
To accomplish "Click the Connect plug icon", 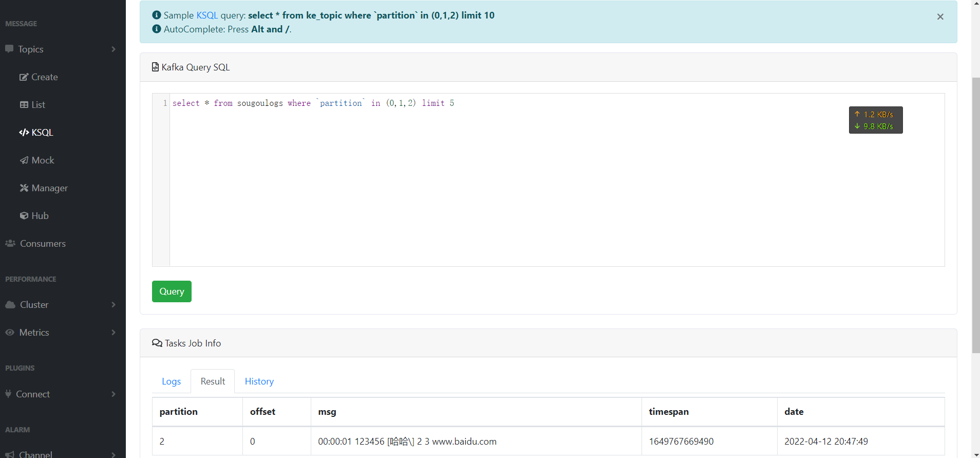I will 8,394.
